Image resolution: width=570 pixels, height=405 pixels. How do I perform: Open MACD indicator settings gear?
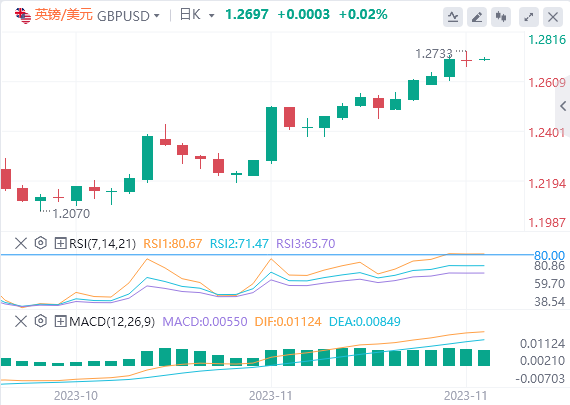pyautogui.click(x=41, y=321)
